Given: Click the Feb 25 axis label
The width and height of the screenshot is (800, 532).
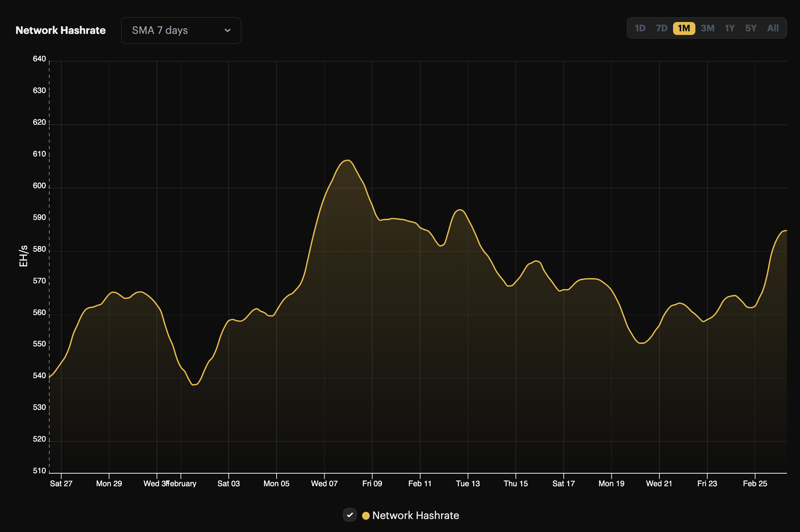Looking at the screenshot, I should coord(756,483).
